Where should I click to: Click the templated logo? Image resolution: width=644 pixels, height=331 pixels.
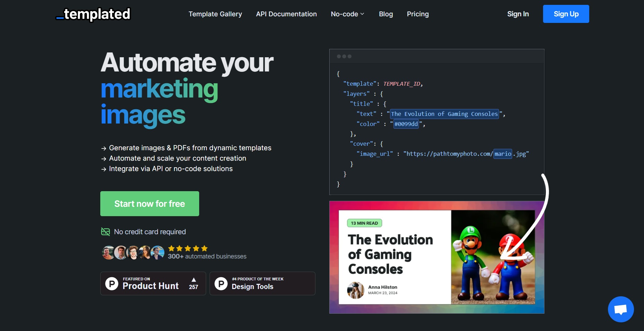(x=93, y=14)
